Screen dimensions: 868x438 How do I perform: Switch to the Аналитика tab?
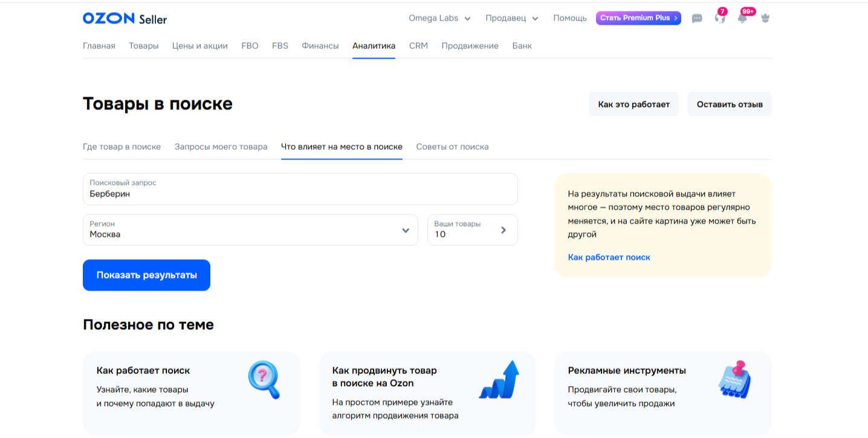(x=374, y=45)
